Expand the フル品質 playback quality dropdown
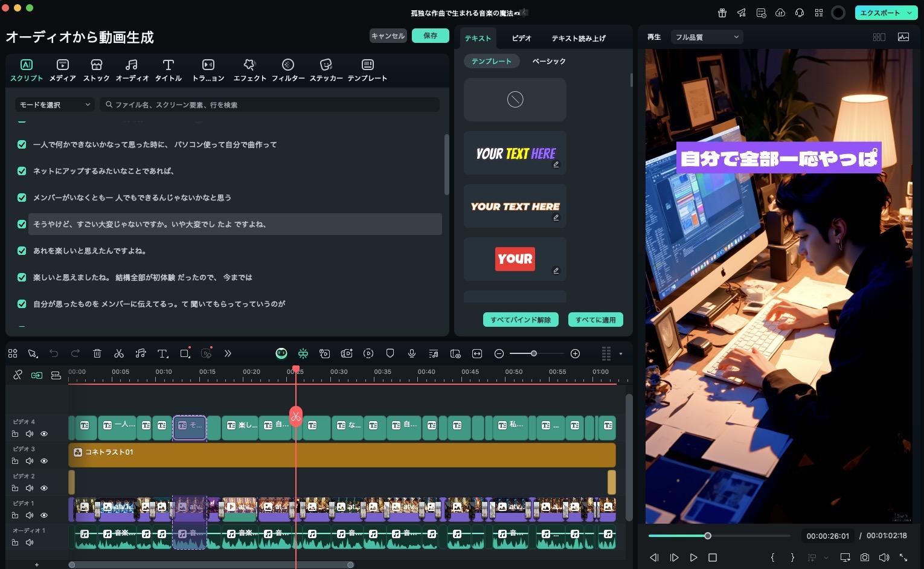Screen dimensions: 924x569 click(707, 37)
